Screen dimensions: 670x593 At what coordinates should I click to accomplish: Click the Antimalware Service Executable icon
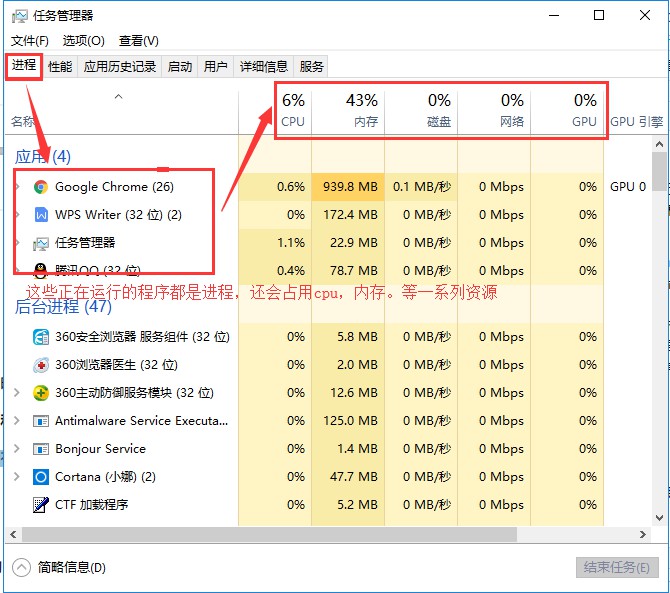click(x=41, y=421)
